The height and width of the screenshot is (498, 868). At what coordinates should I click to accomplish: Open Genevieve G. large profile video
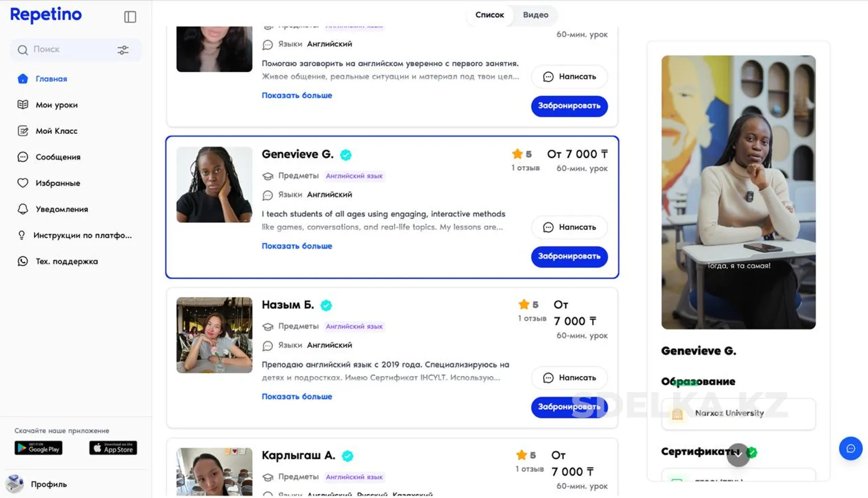coord(738,192)
